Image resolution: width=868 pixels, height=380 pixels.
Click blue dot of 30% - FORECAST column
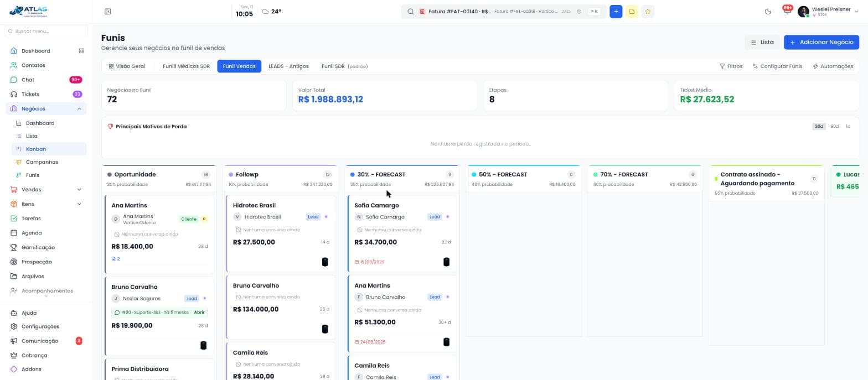point(353,175)
